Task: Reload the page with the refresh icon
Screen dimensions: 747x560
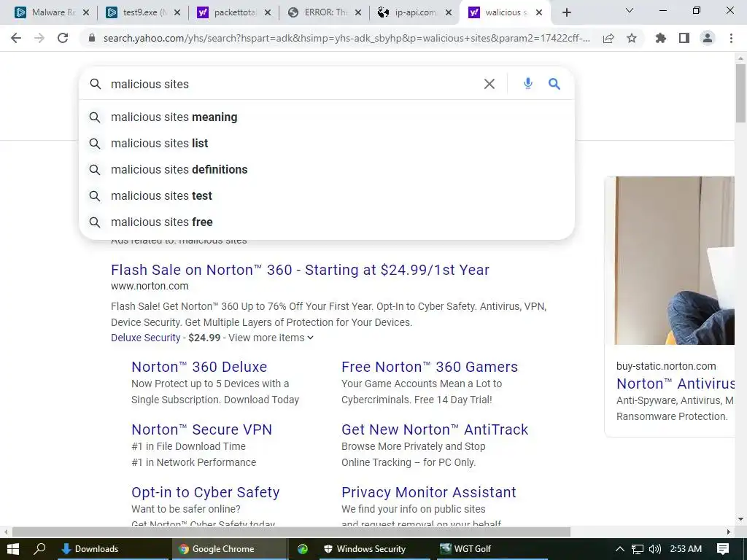Action: pyautogui.click(x=63, y=38)
